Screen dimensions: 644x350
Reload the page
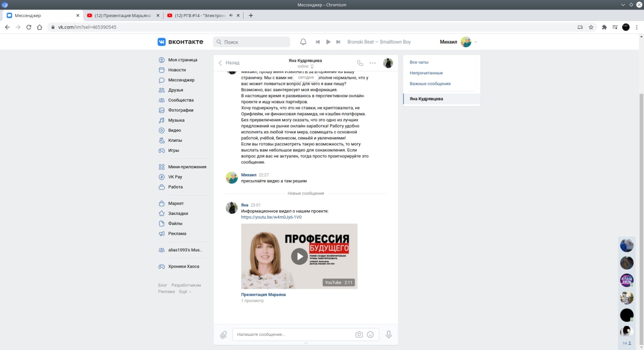coord(29,27)
